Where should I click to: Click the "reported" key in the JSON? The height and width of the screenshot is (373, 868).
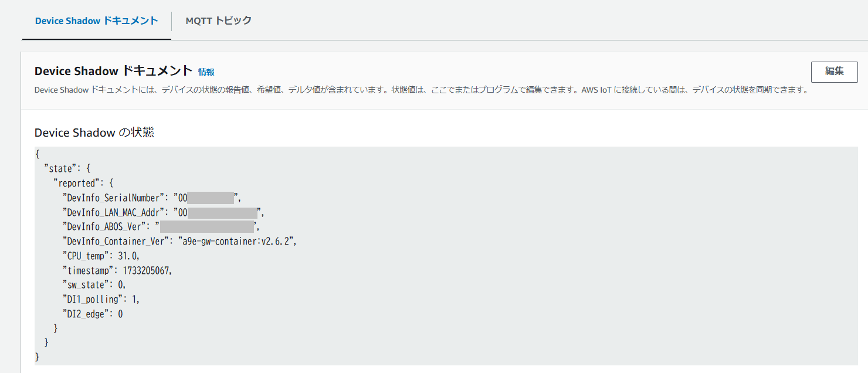point(77,184)
